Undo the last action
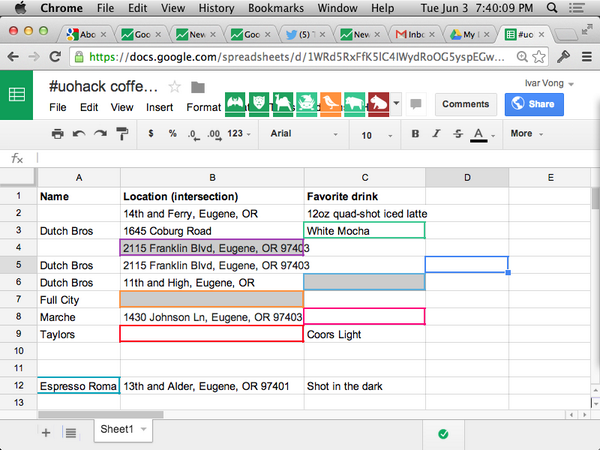The width and height of the screenshot is (600, 450). pyautogui.click(x=79, y=134)
